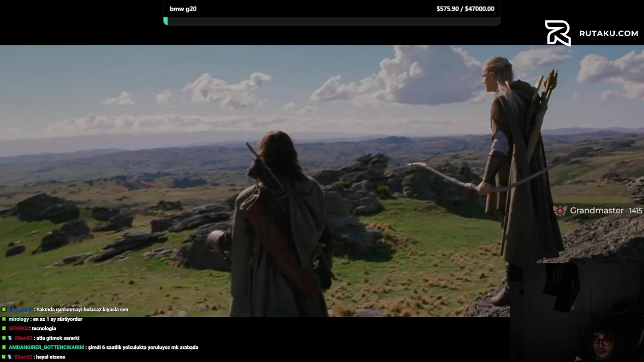Click the chat message 'tecnologia'
The image size is (644, 362).
[x=44, y=328]
